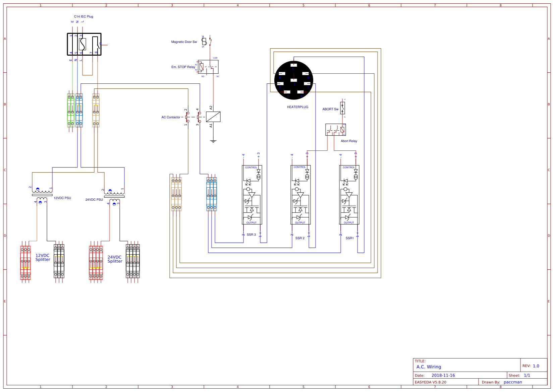Click the Drawn By paccman link
Viewport: 554px width, 392px height.
click(512, 382)
